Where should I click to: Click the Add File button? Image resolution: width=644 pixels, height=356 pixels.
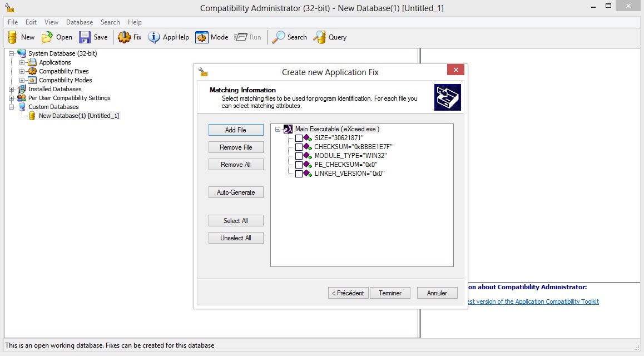coord(236,130)
